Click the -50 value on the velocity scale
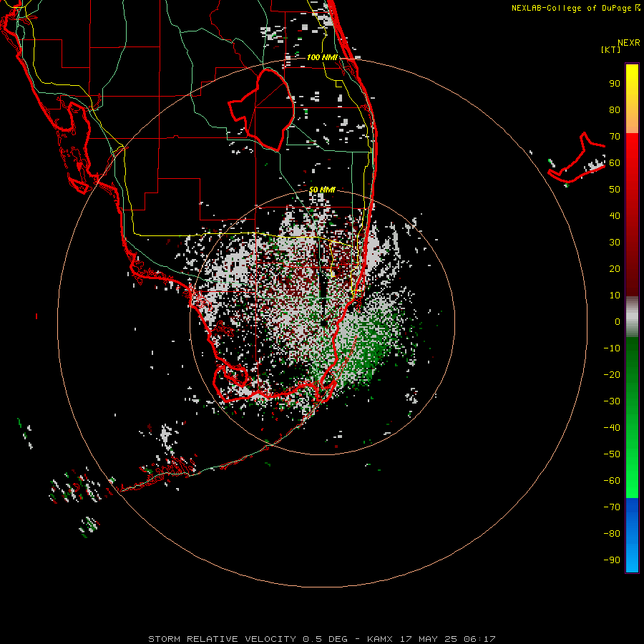The width and height of the screenshot is (644, 644). tap(612, 454)
